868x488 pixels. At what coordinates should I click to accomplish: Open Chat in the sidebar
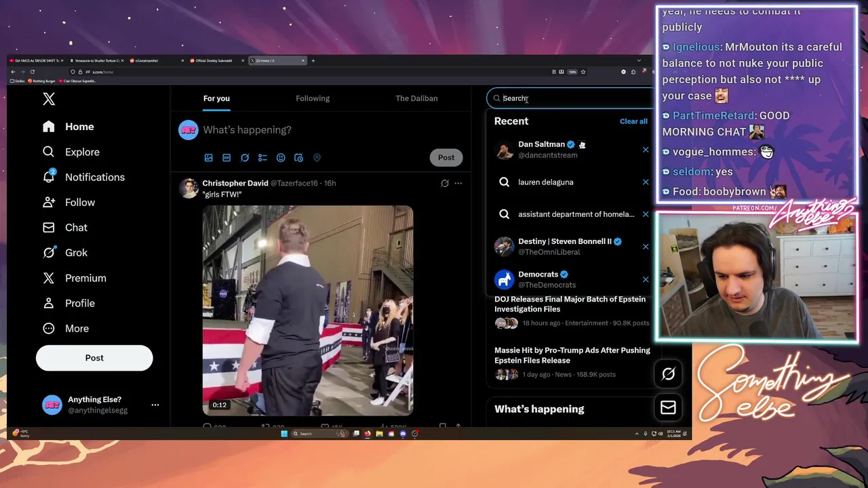(64, 227)
